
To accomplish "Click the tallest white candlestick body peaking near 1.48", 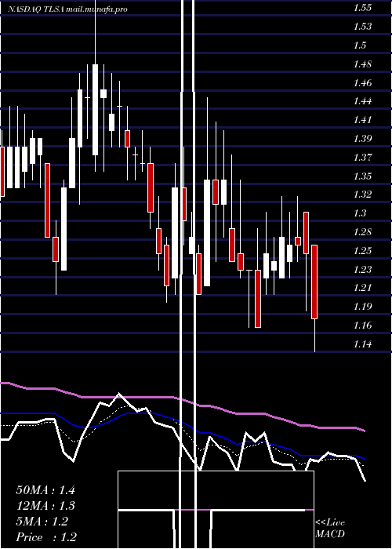I will point(95,110).
